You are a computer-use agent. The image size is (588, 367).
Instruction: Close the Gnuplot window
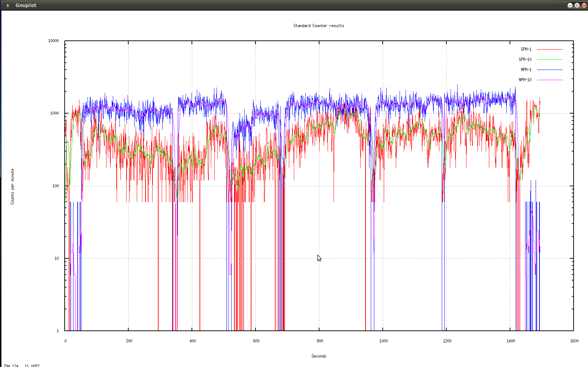click(x=584, y=5)
